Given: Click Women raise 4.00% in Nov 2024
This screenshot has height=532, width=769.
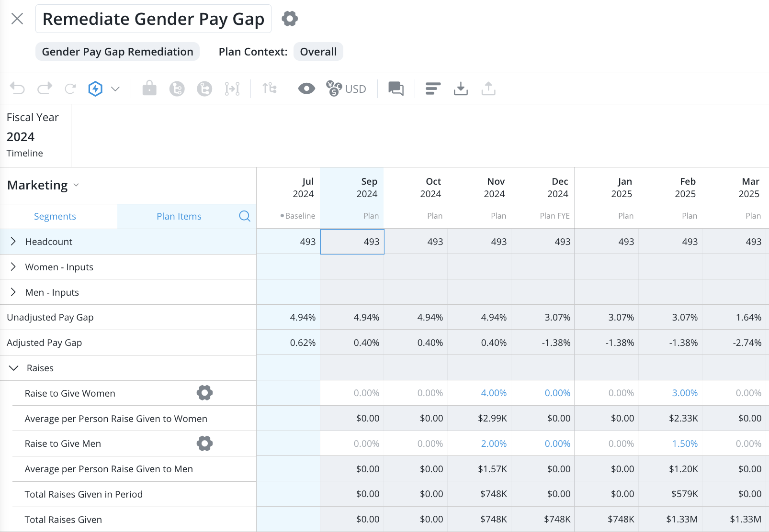Looking at the screenshot, I should click(x=479, y=393).
